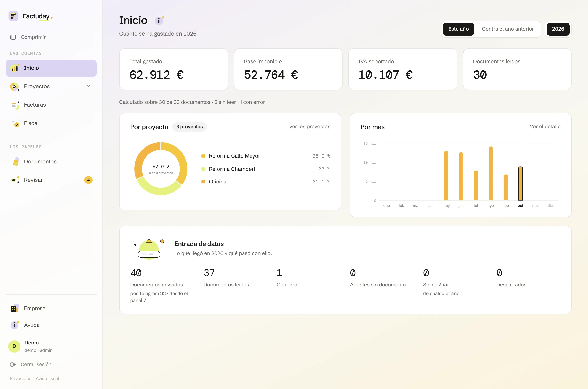
Task: Select the ago bar in monthly chart
Action: click(491, 173)
